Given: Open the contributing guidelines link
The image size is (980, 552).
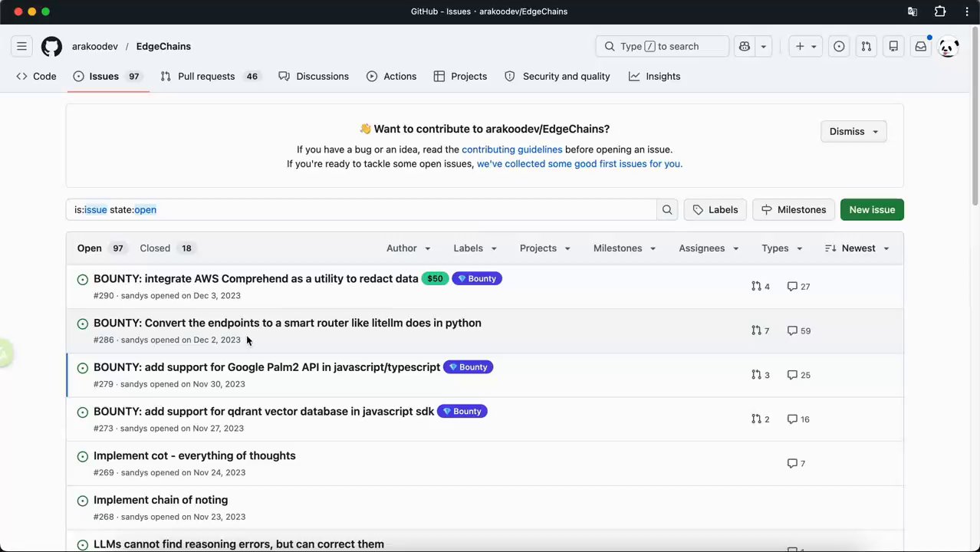Looking at the screenshot, I should coord(511,149).
